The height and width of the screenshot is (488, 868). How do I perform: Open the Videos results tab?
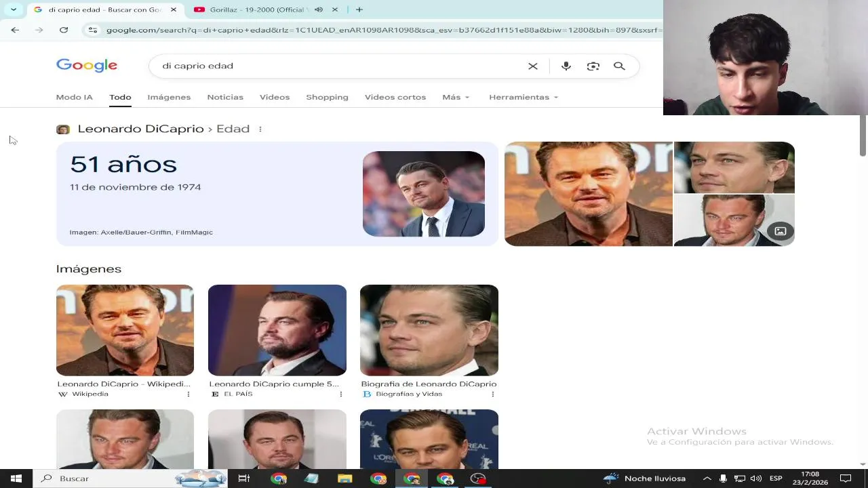[275, 97]
